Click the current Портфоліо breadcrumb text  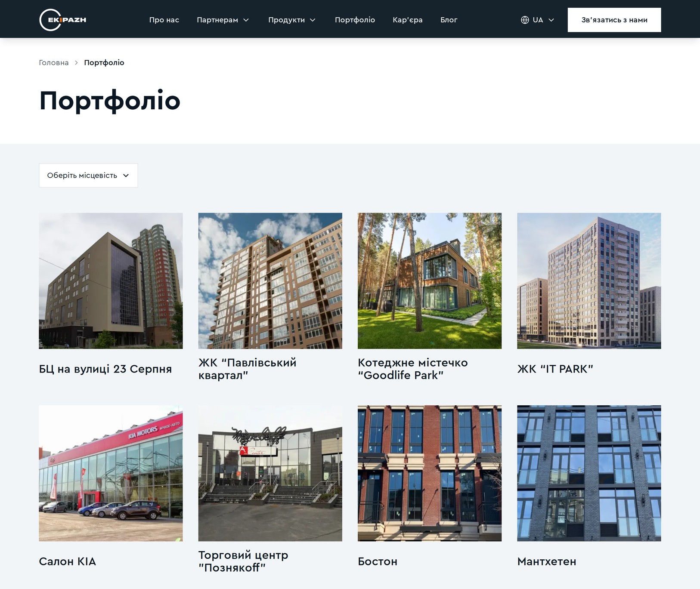click(x=104, y=62)
